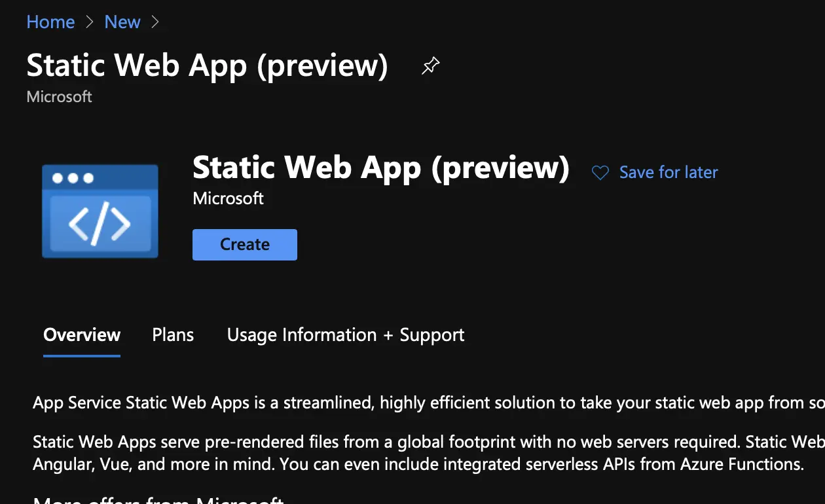Select the Overview tab
The width and height of the screenshot is (825, 504).
tap(81, 334)
